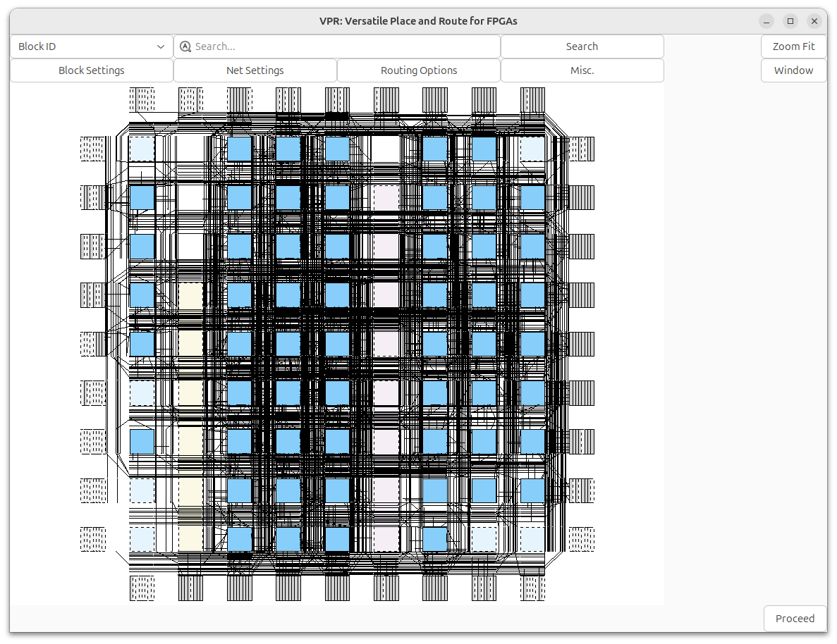Screen dimensions: 837x644
Task: Open the Block ID dropdown
Action: [92, 47]
